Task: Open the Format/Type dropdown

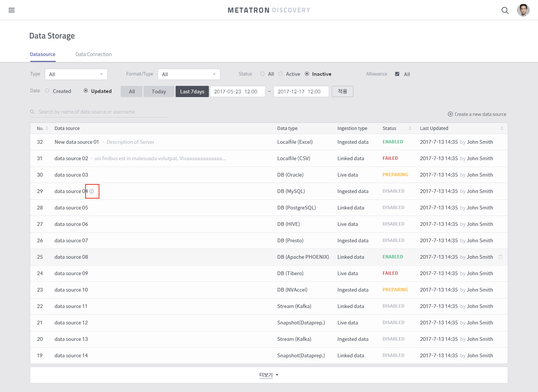Action: point(189,74)
